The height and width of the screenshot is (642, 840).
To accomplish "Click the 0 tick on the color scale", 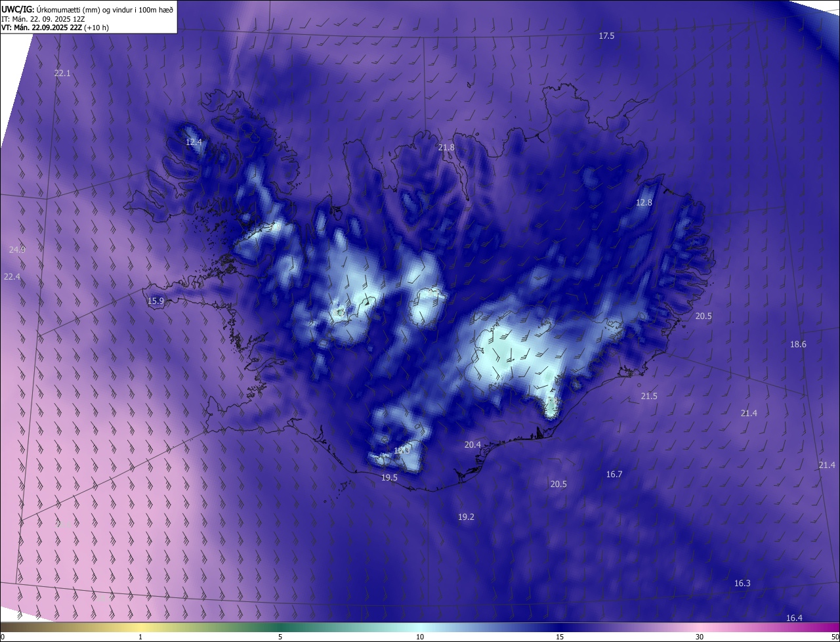I will 3,637.
